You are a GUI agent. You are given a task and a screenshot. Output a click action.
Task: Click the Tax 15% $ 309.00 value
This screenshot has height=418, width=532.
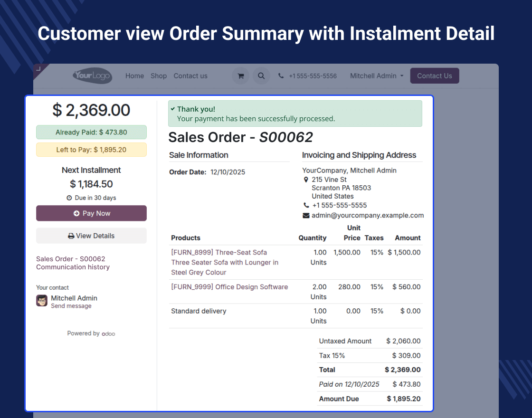point(406,356)
